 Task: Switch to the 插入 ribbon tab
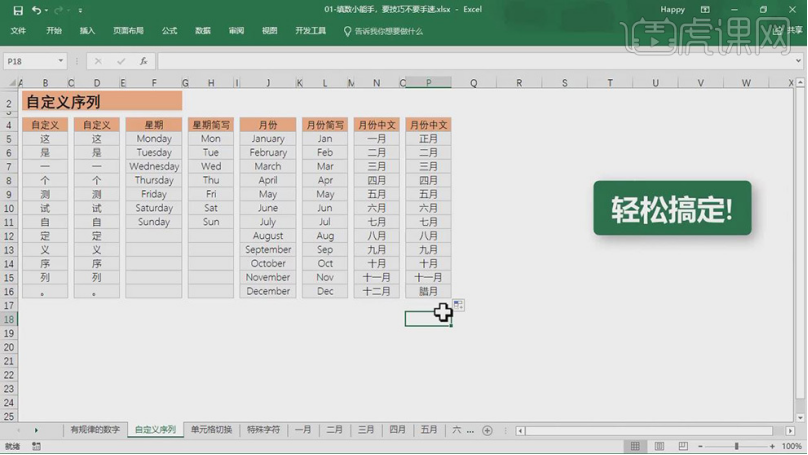click(x=87, y=31)
